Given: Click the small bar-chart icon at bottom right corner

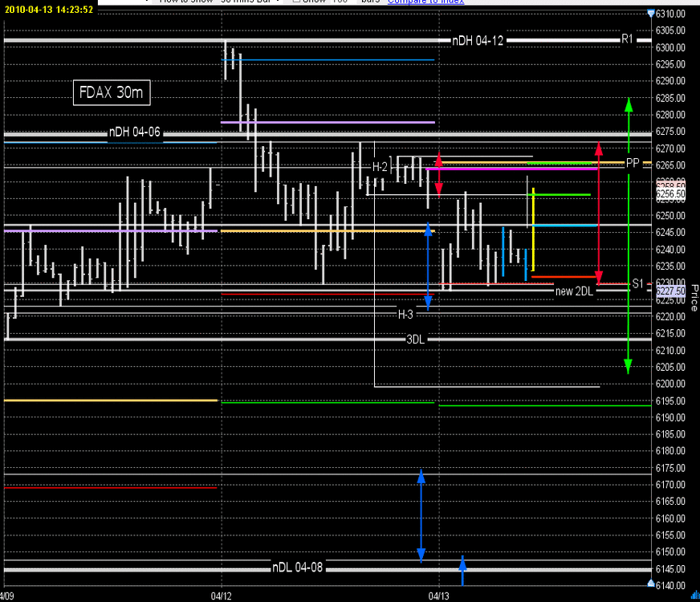Looking at the screenshot, I should tap(695, 595).
